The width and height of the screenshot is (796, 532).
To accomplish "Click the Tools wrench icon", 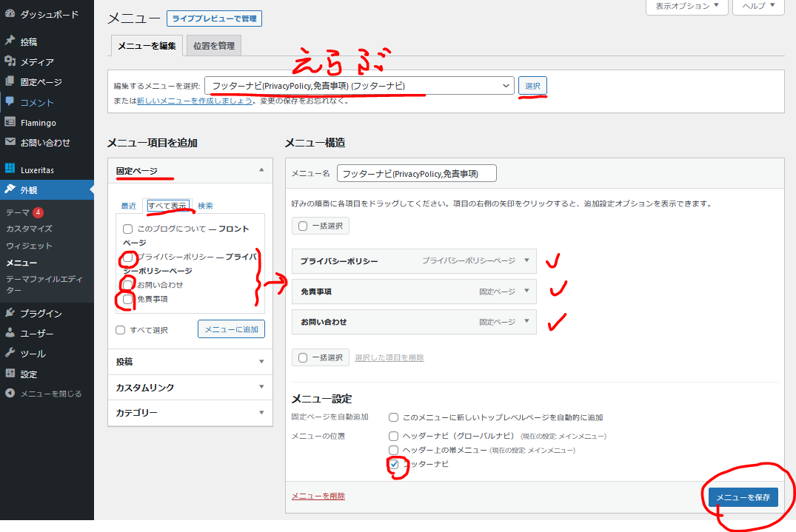I will (10, 353).
